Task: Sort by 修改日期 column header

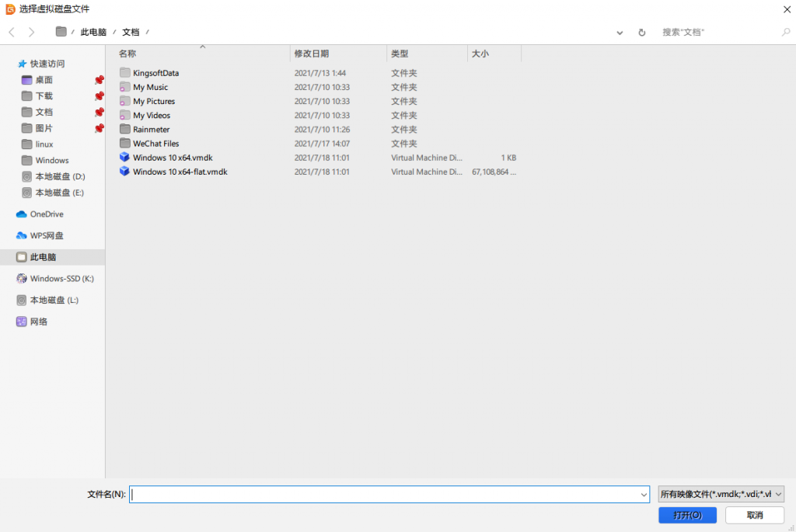Action: click(312, 54)
